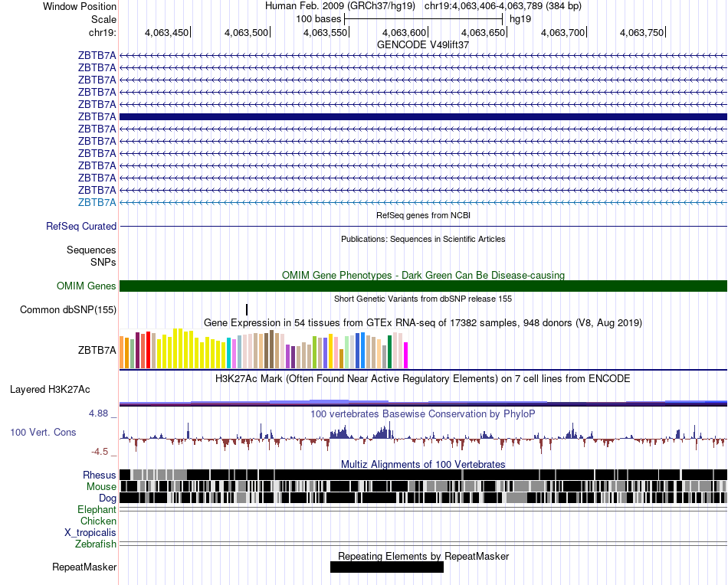This screenshot has width=728, height=585.
Task: Select the Layered H3K27Ac track label
Action: tap(50, 390)
